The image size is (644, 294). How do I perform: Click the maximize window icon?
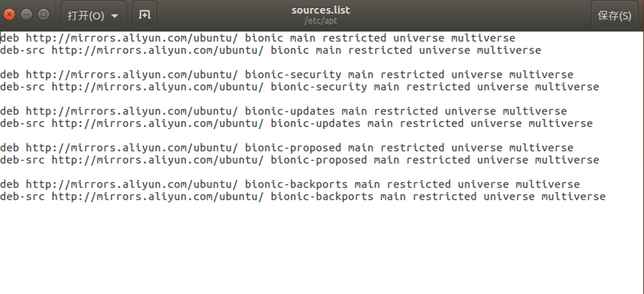[44, 14]
